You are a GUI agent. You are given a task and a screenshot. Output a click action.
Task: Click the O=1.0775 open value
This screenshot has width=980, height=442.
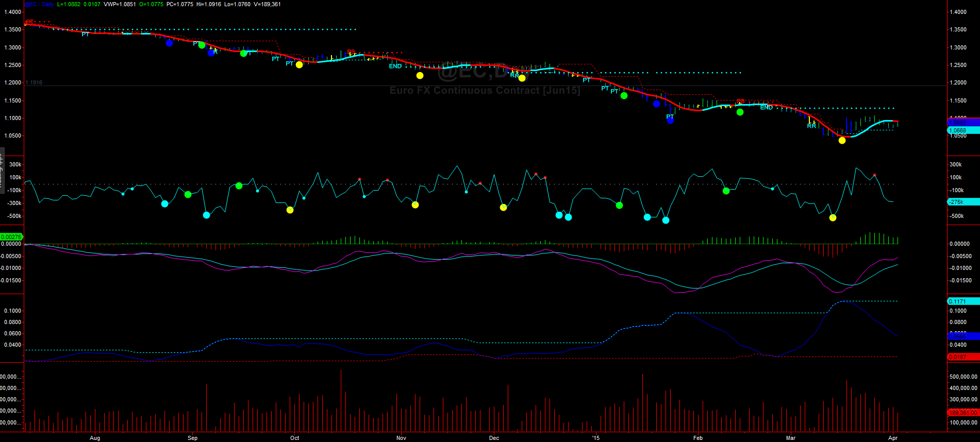tap(151, 4)
